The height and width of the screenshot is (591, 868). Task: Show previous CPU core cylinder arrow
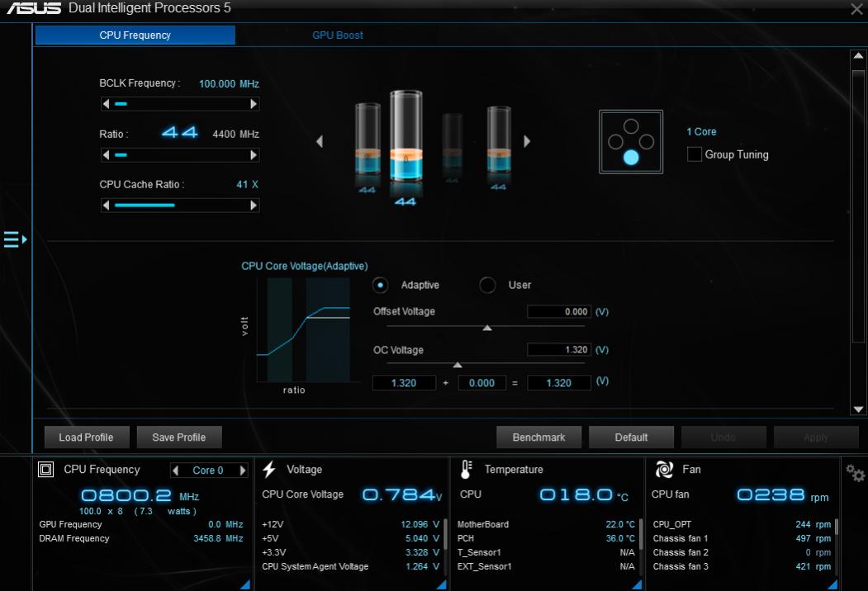(320, 141)
